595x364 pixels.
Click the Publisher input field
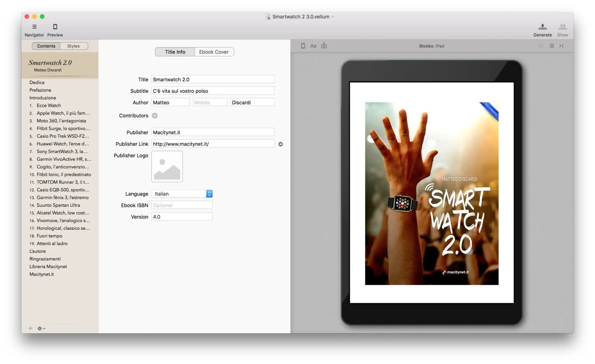tap(213, 132)
